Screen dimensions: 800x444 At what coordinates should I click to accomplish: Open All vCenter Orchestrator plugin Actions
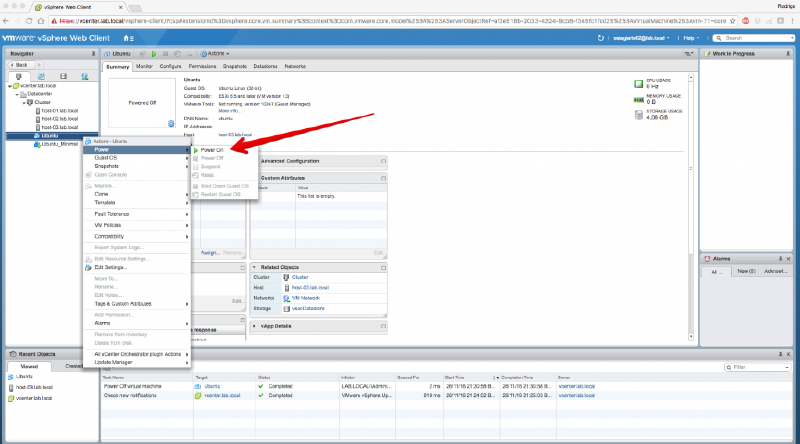tap(137, 354)
